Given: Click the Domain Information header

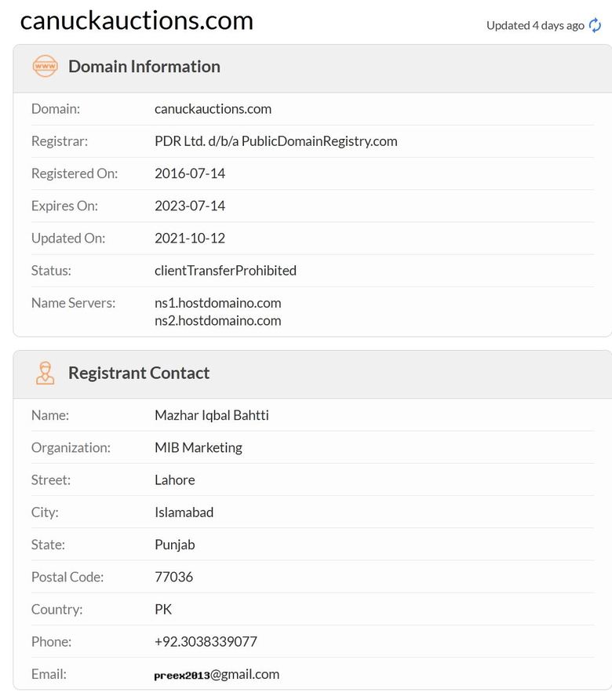Looking at the screenshot, I should point(144,67).
